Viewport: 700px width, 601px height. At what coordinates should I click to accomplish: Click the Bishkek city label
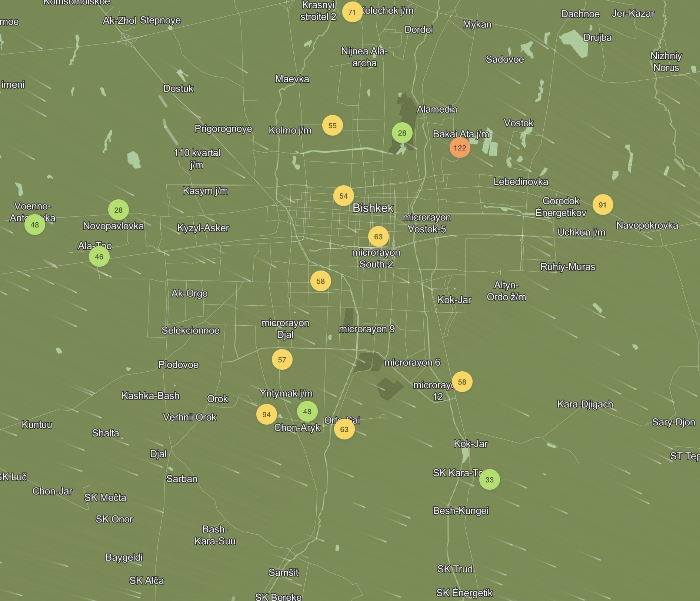(x=373, y=208)
